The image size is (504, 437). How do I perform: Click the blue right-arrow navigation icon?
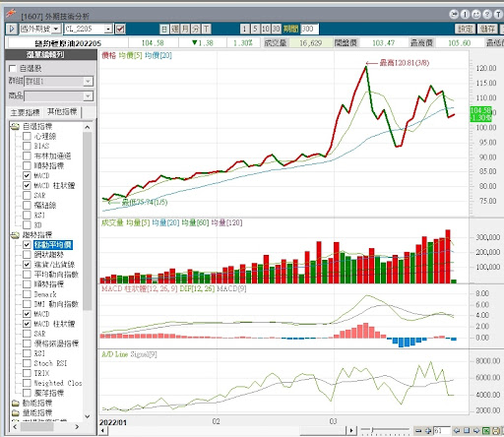click(476, 430)
